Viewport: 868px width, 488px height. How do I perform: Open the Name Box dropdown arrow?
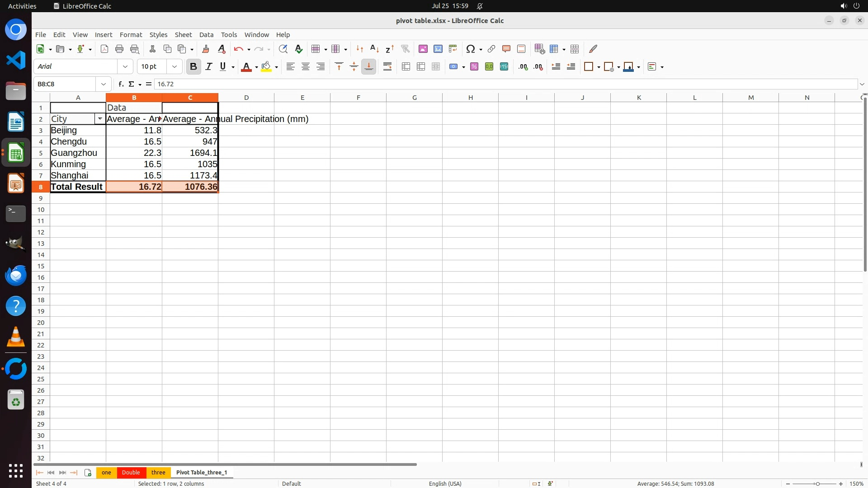pyautogui.click(x=104, y=84)
